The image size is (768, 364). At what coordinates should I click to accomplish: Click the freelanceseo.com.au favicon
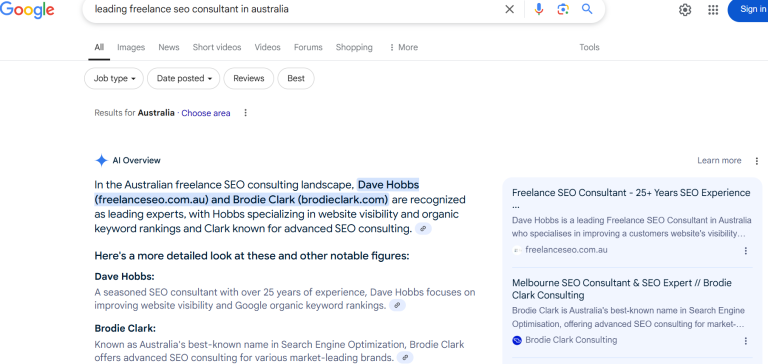517,250
